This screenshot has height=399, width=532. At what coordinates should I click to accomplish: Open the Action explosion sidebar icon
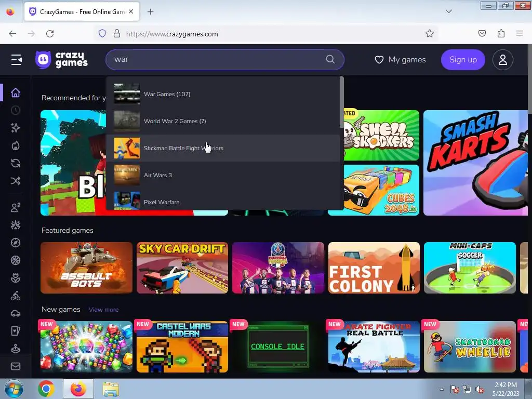16,225
